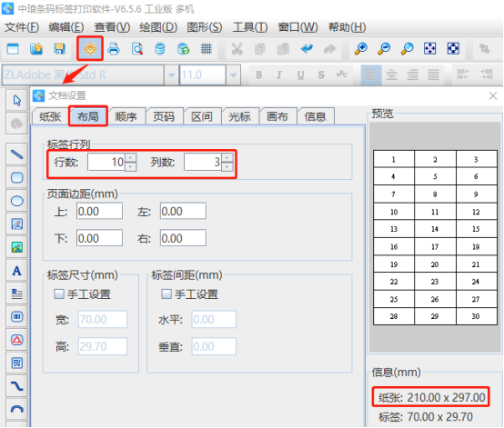The width and height of the screenshot is (504, 428).
Task: Close the 文档设置 dialog
Action: click(493, 95)
